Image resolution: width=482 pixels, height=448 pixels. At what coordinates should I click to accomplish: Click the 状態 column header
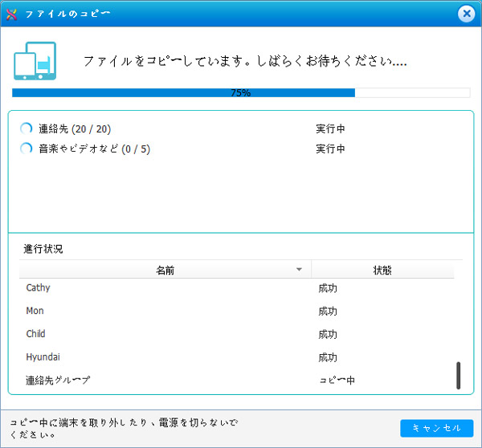(x=382, y=270)
